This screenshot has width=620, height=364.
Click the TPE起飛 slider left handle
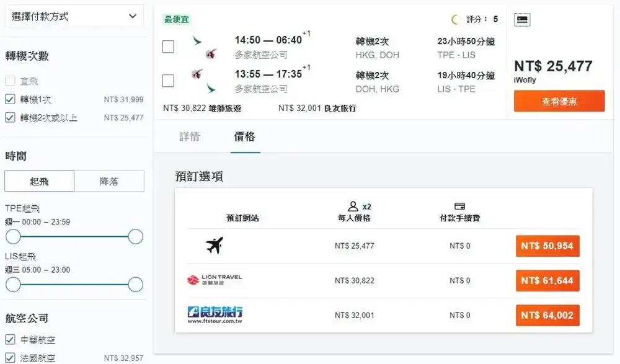pos(13,237)
